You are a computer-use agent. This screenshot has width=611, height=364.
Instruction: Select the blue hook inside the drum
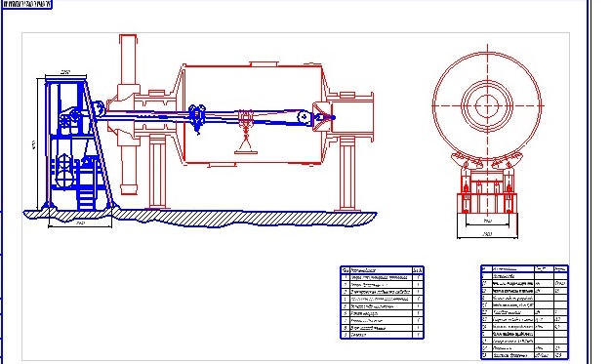click(196, 118)
